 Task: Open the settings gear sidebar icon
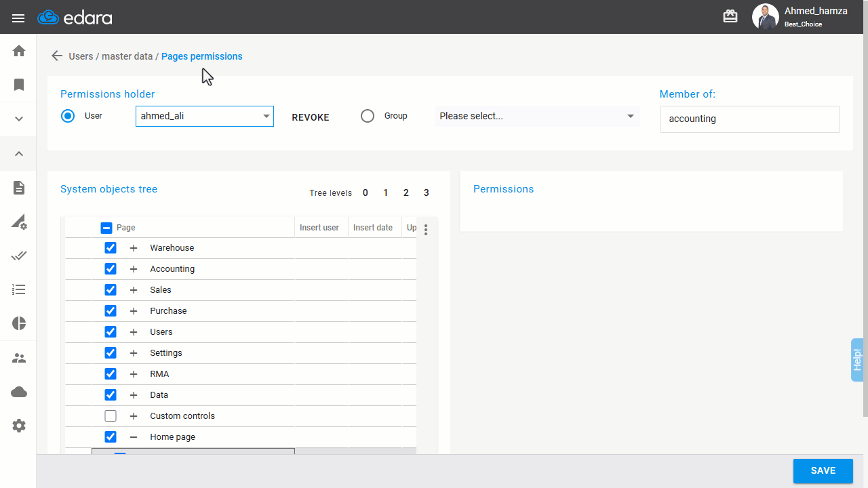(x=19, y=426)
